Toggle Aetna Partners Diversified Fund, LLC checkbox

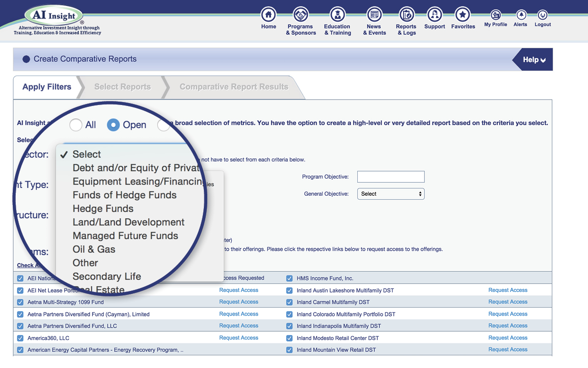coord(20,326)
